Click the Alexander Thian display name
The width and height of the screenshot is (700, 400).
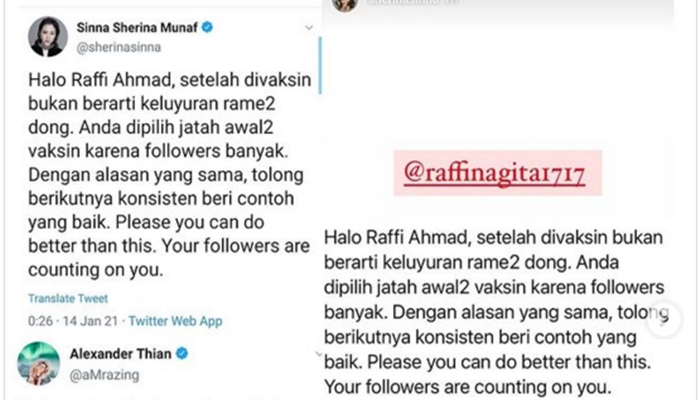(x=121, y=354)
